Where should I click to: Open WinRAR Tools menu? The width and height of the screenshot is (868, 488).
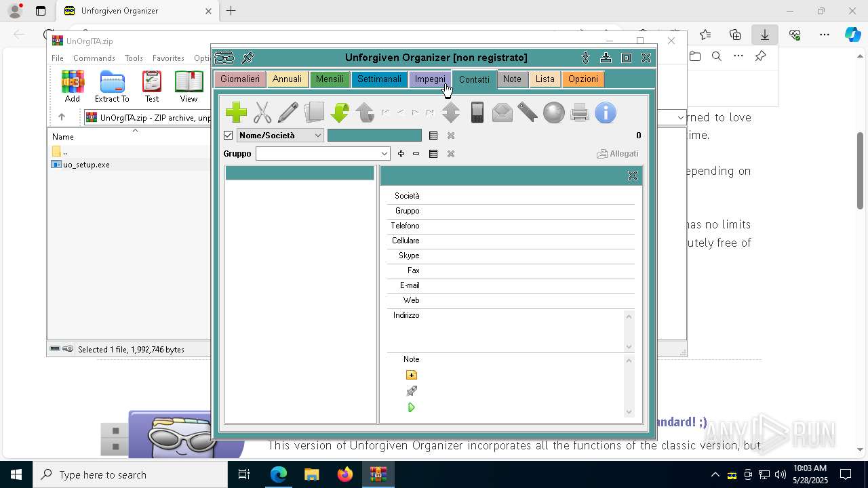[134, 58]
